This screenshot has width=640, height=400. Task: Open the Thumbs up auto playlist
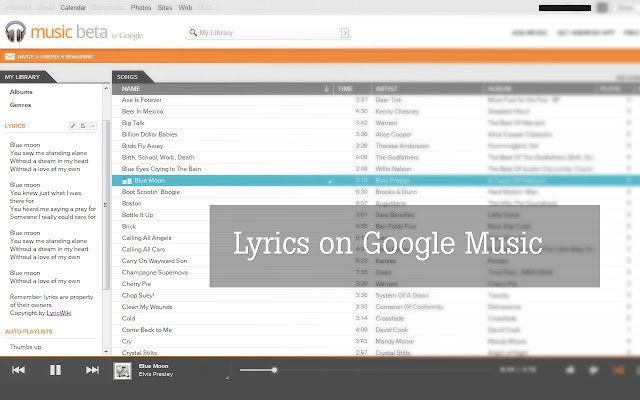[x=25, y=347]
